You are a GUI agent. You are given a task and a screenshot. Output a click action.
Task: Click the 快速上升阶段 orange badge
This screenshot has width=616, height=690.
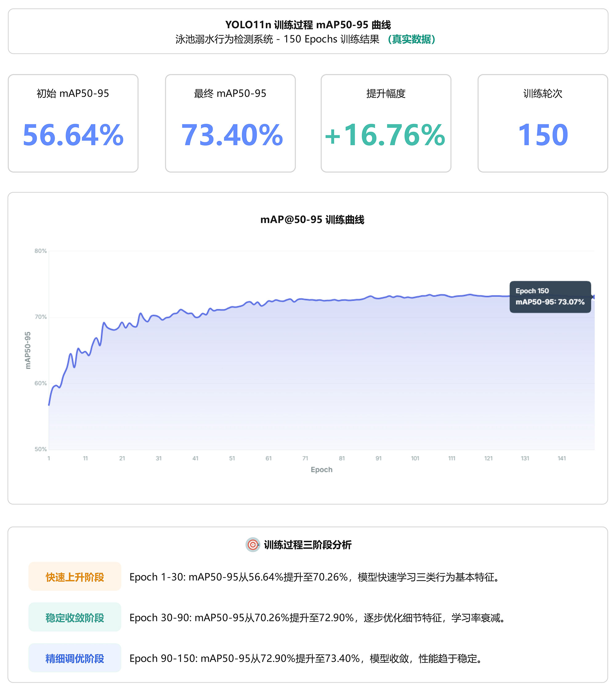75,577
